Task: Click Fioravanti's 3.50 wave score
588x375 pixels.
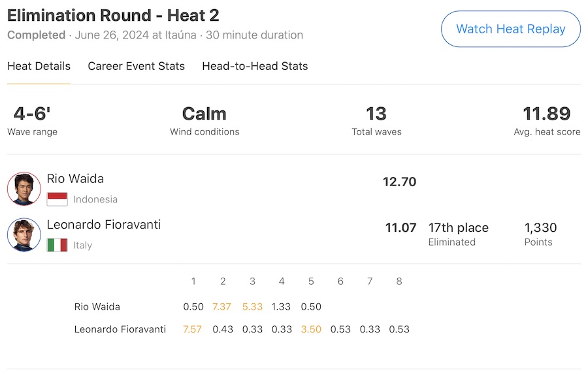Action: coord(311,329)
